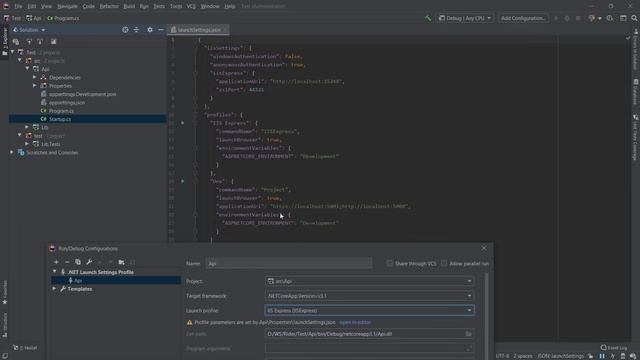Expand the Properties tree node
The width and height of the screenshot is (640, 360).
coord(35,86)
